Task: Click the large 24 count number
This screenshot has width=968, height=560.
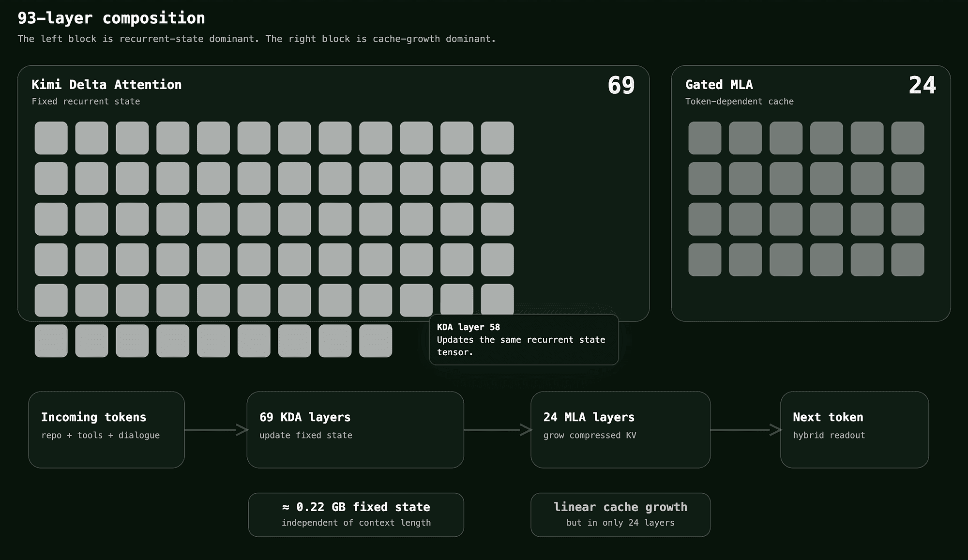Action: (x=923, y=85)
